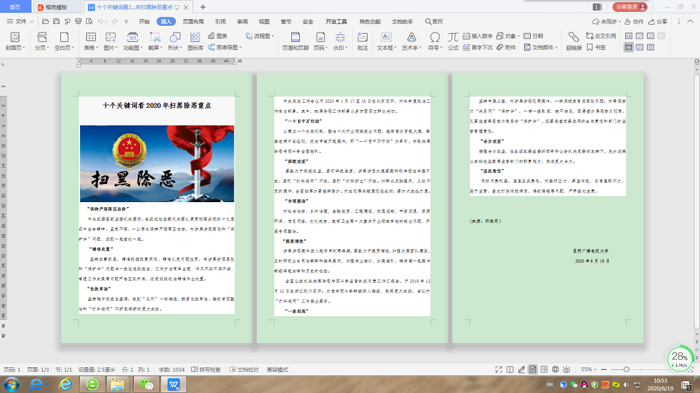Open the 形状 shapes tool
The image size is (700, 393).
click(x=175, y=41)
